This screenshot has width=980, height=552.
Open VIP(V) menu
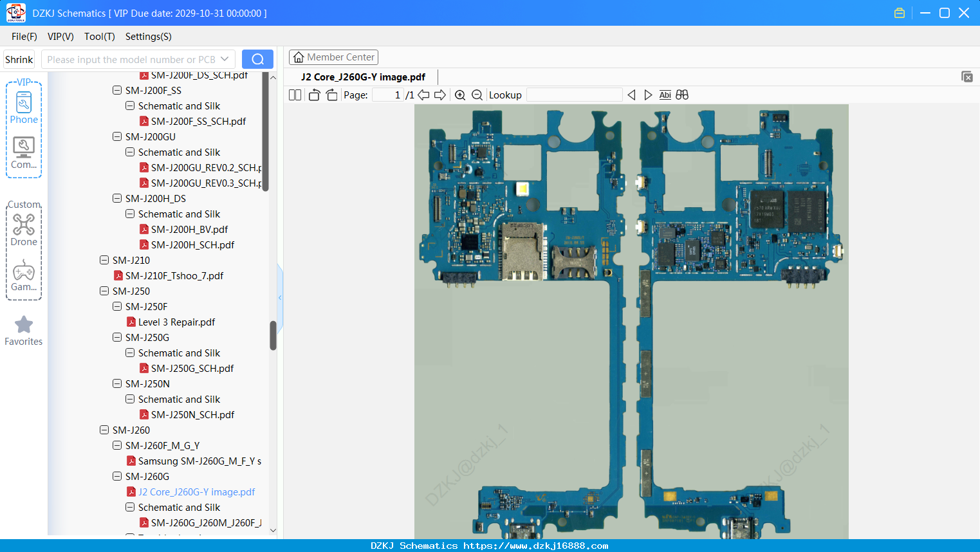coord(60,37)
